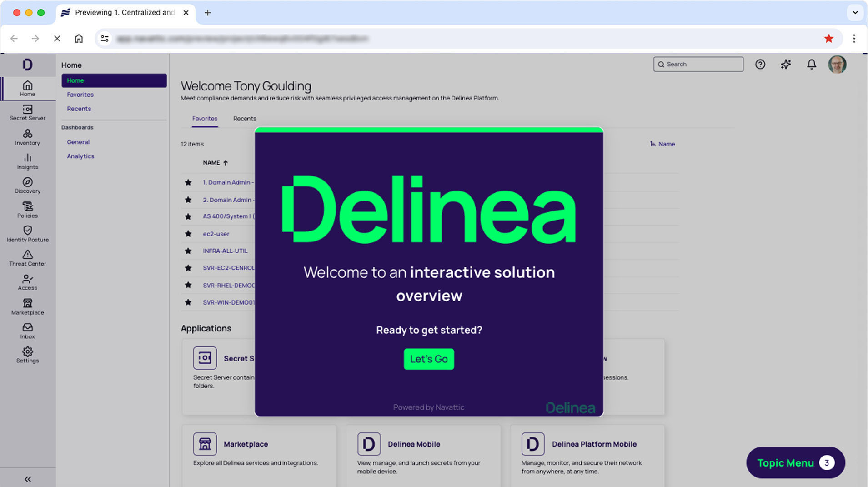The image size is (868, 487).
Task: Open Policies in the sidebar
Action: pyautogui.click(x=27, y=210)
